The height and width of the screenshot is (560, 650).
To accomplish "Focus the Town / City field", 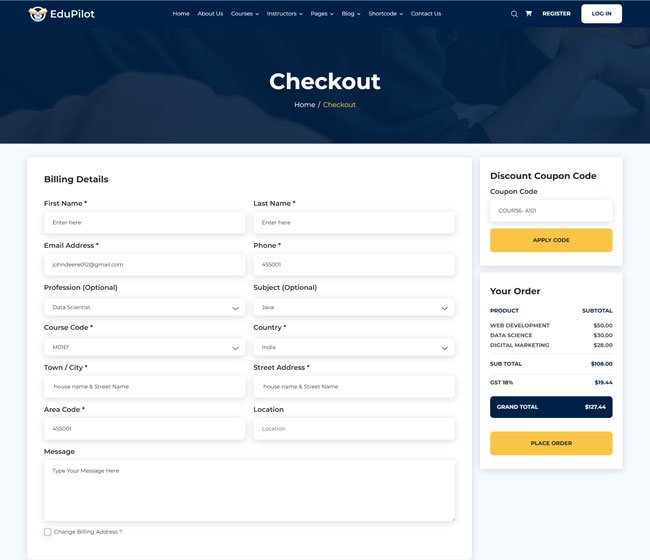I will click(x=145, y=387).
